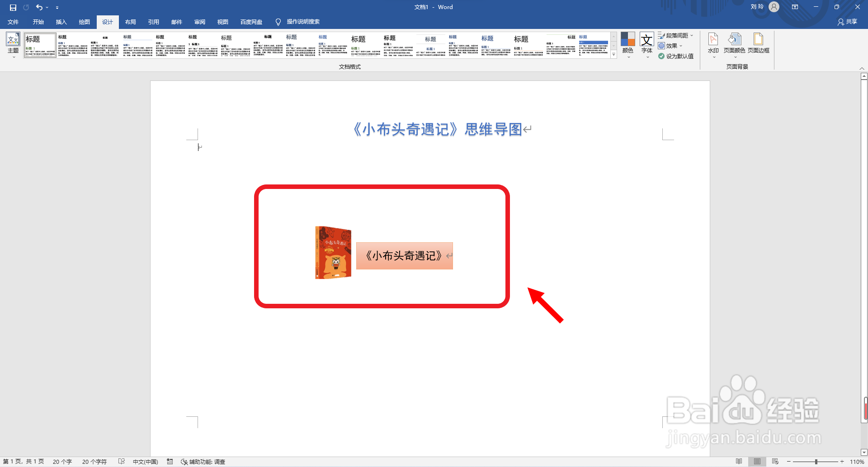Select the first document style thumbnail
The height and width of the screenshot is (467, 868).
coord(40,45)
